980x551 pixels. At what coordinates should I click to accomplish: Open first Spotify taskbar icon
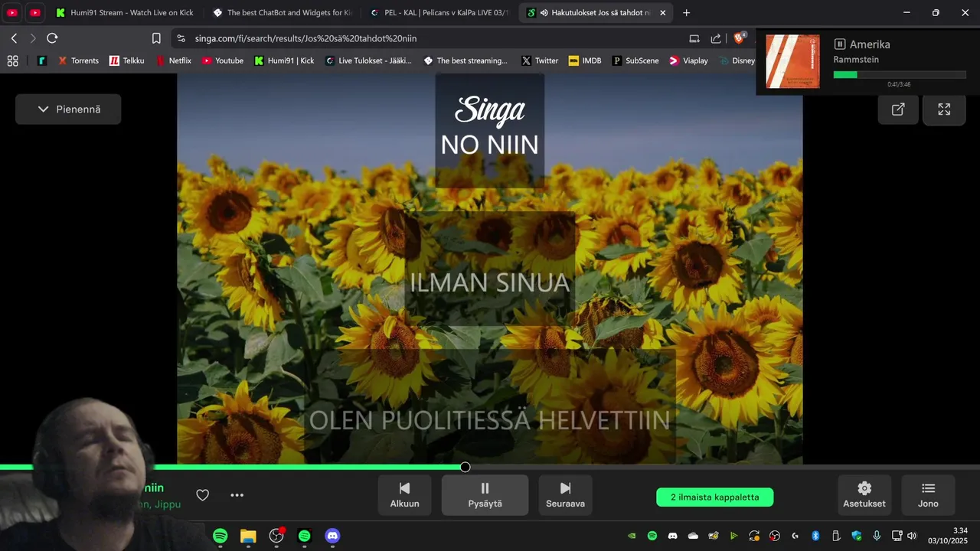coord(220,536)
